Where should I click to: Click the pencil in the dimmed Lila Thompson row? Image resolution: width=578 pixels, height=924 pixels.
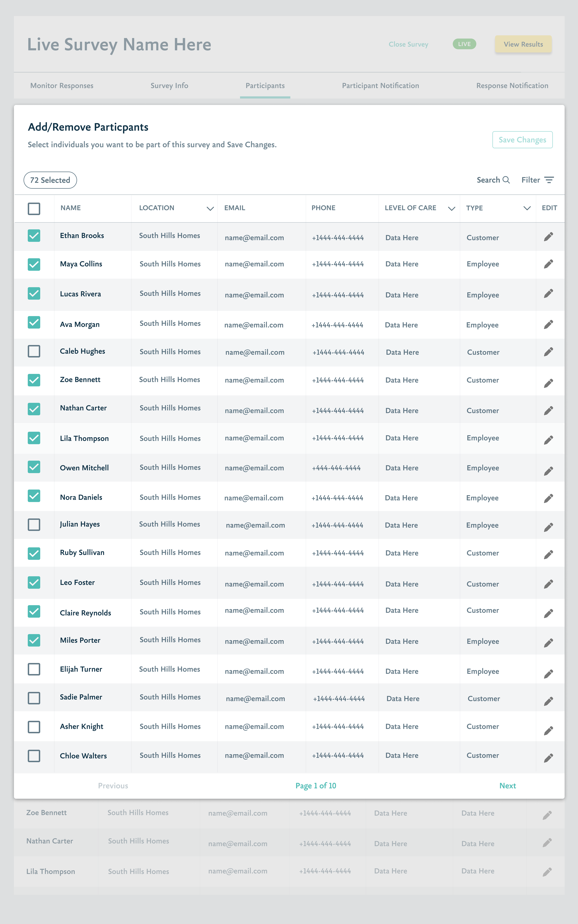[x=547, y=872]
